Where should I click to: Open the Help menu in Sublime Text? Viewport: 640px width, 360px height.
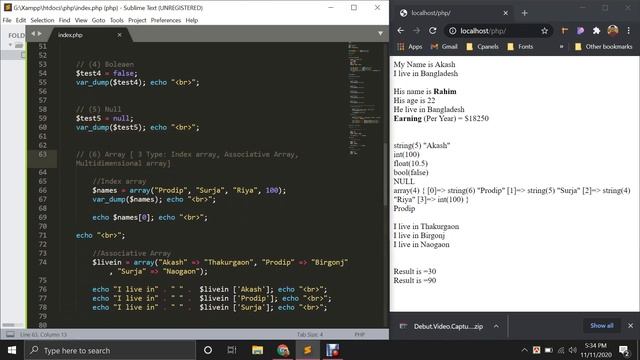click(x=191, y=20)
